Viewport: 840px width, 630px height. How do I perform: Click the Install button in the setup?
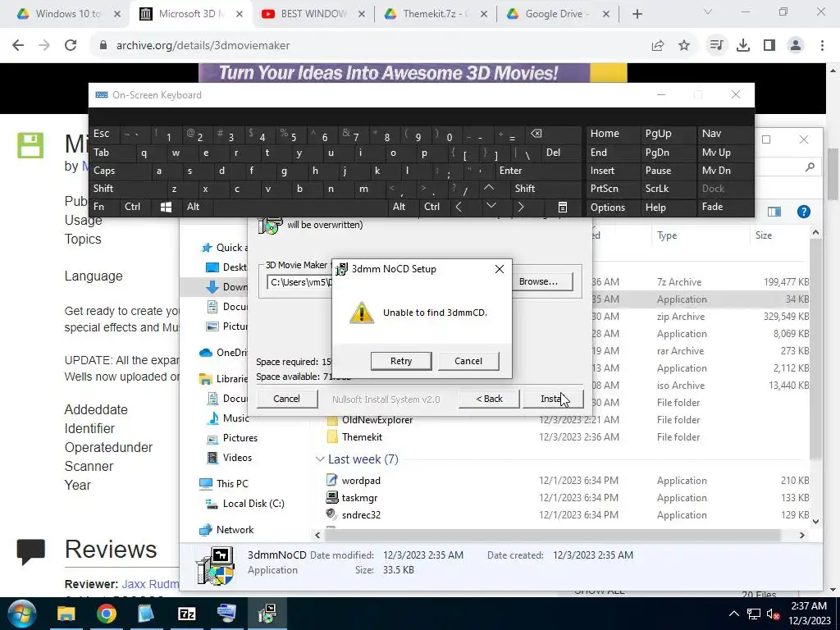click(x=553, y=399)
